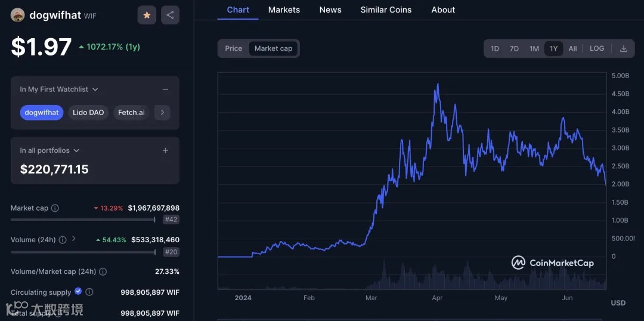Click Circulating supply info icon
Viewport: 644px width, 321px height.
[x=89, y=292]
